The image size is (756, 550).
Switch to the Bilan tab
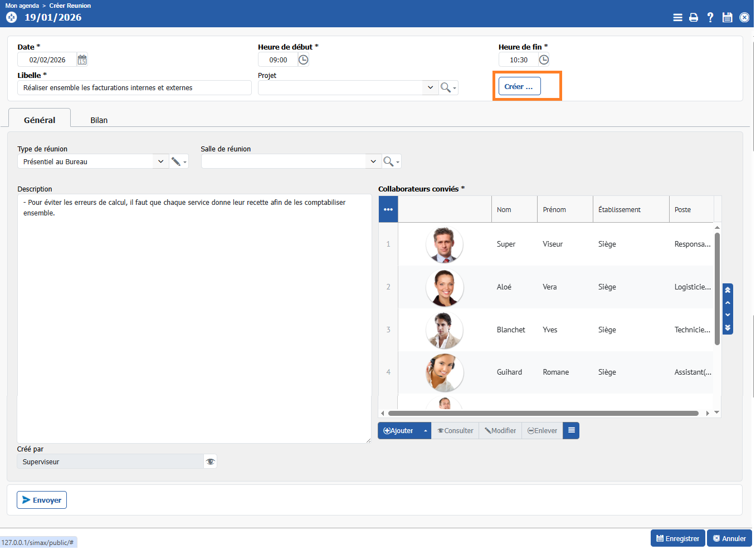click(99, 120)
